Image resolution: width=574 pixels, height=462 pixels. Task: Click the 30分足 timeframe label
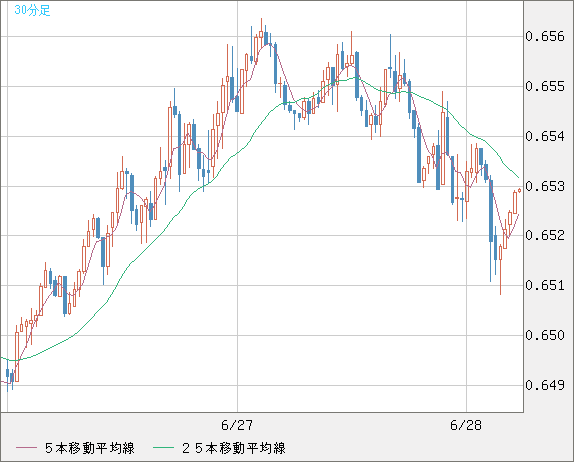tap(32, 10)
